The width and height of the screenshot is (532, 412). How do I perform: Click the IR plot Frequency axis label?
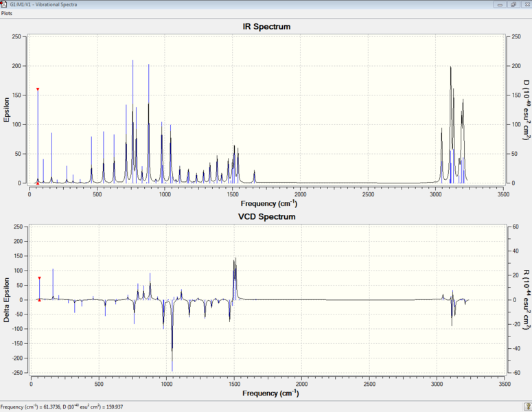[x=268, y=203]
